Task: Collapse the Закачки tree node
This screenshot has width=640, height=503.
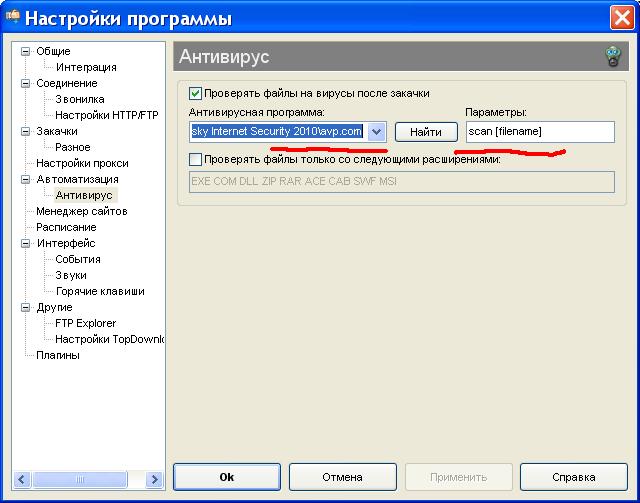Action: click(x=26, y=131)
